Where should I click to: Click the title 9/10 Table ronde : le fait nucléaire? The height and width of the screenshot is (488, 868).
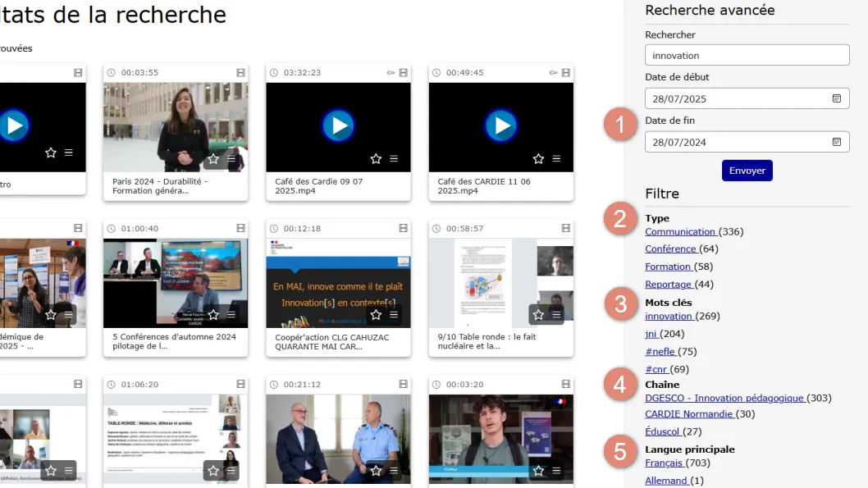487,341
